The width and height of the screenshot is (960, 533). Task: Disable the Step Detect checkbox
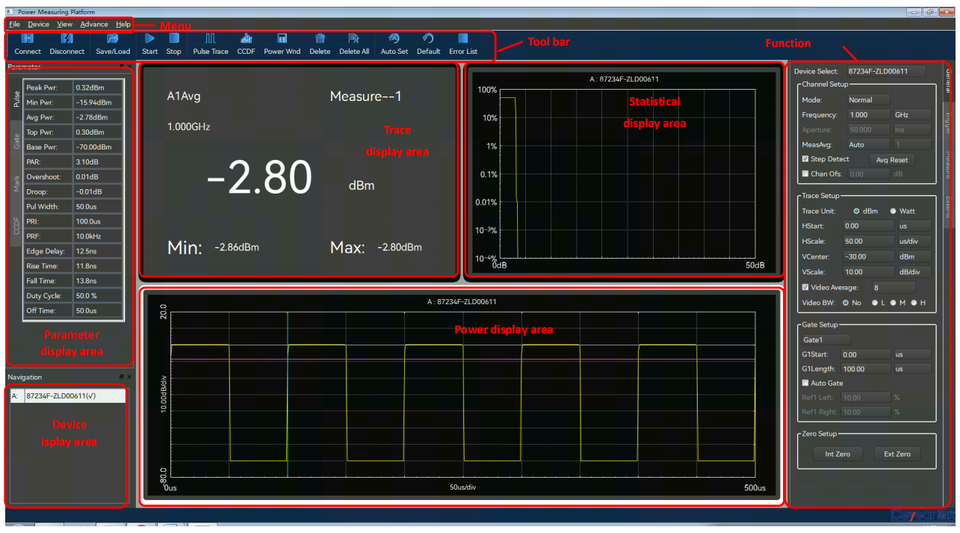pos(806,159)
